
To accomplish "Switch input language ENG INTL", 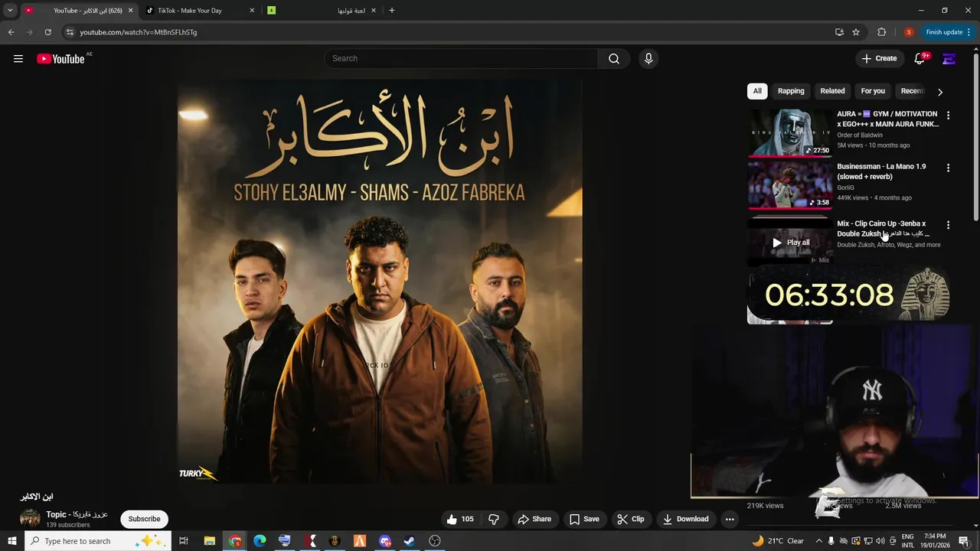I will pyautogui.click(x=907, y=541).
